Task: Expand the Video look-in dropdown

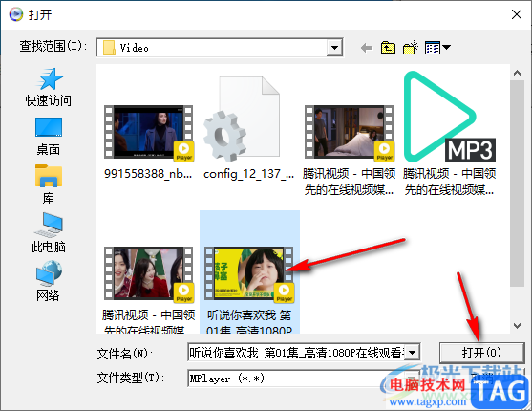Action: pos(334,48)
